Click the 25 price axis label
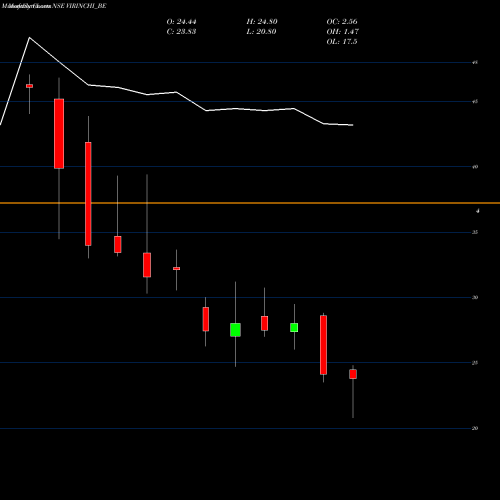The width and height of the screenshot is (500, 500). pos(475,363)
